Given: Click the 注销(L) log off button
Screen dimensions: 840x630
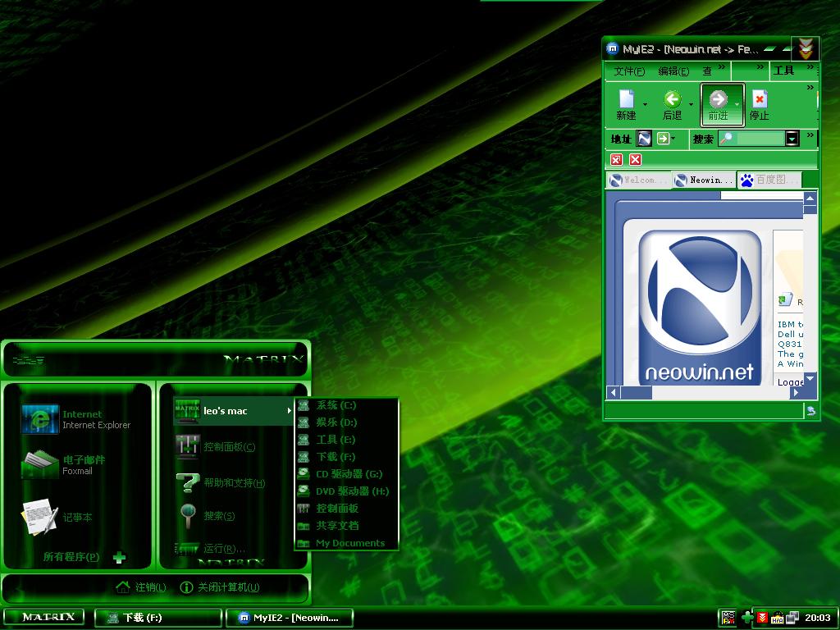Looking at the screenshot, I should [141, 587].
